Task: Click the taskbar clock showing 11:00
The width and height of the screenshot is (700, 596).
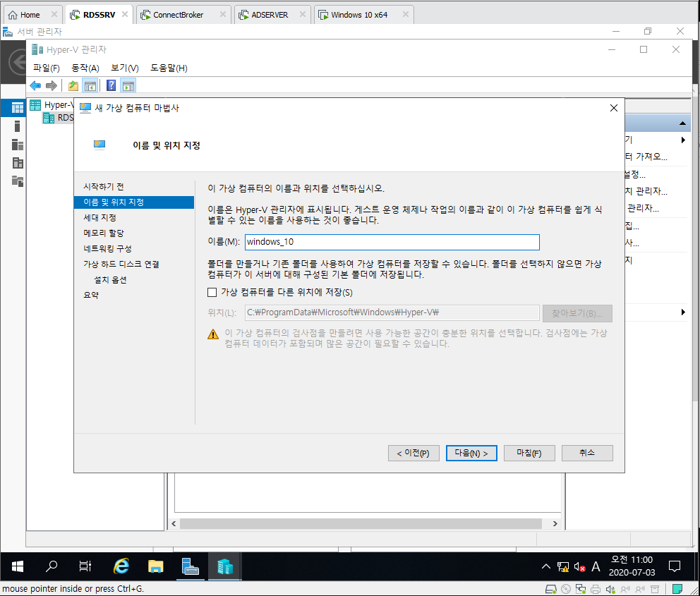Action: [x=632, y=566]
